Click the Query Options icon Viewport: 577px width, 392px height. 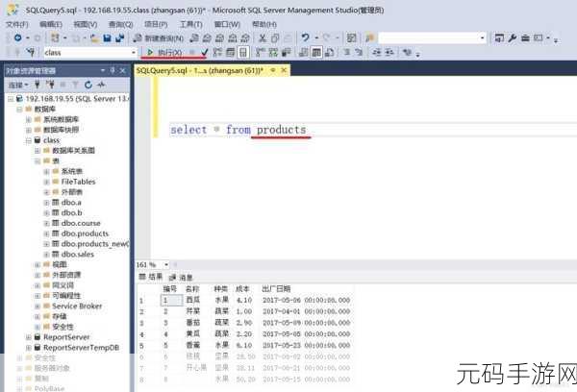[x=231, y=53]
